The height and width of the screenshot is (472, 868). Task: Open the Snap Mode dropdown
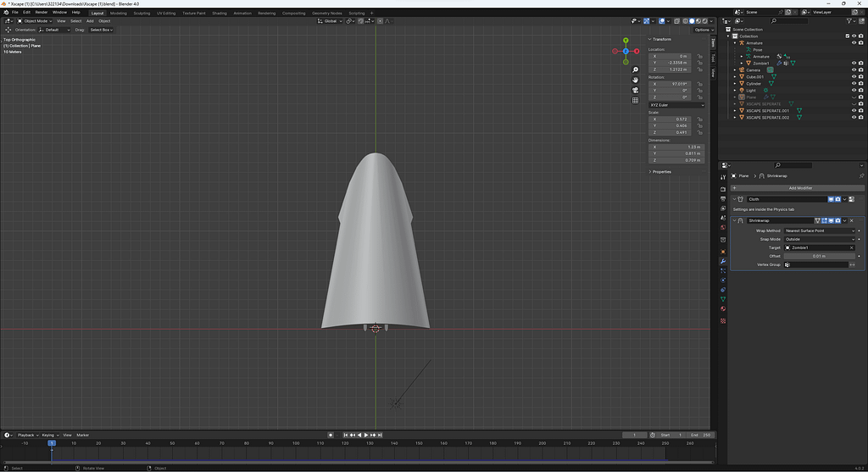click(819, 239)
